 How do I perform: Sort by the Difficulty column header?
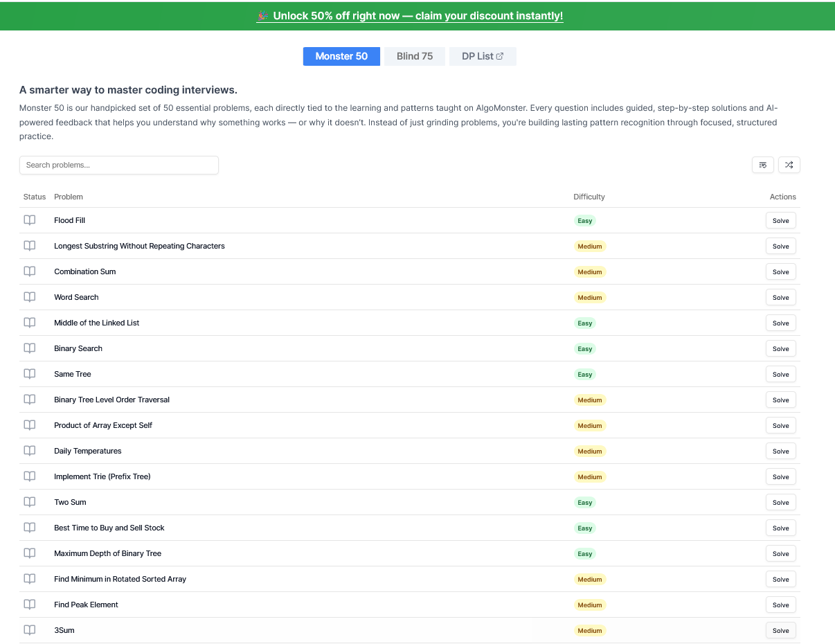click(x=589, y=197)
